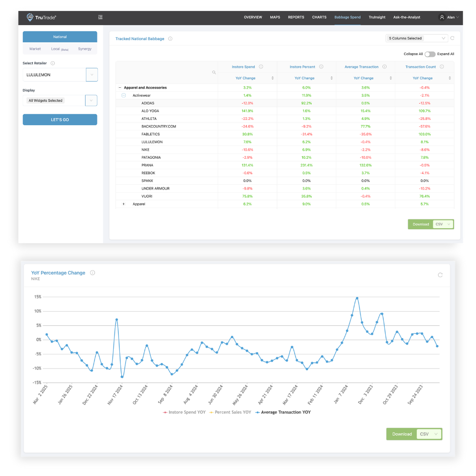Toggle Instore Spend YOY legend series

click(184, 412)
